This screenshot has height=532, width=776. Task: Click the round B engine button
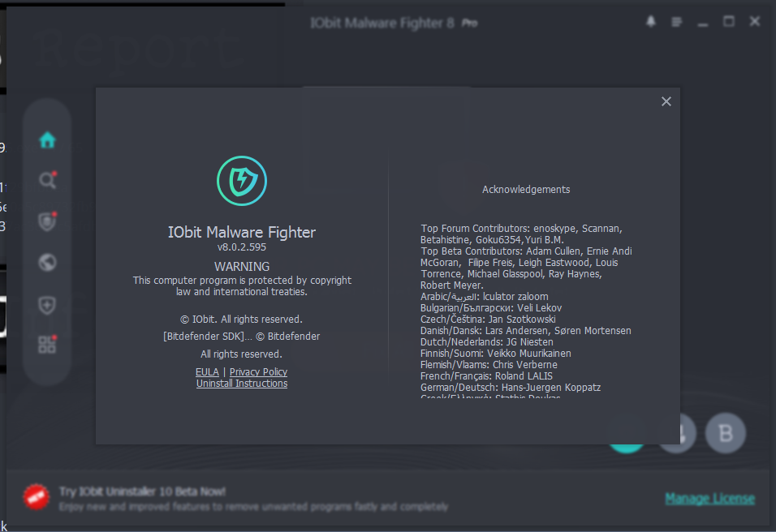pyautogui.click(x=726, y=433)
